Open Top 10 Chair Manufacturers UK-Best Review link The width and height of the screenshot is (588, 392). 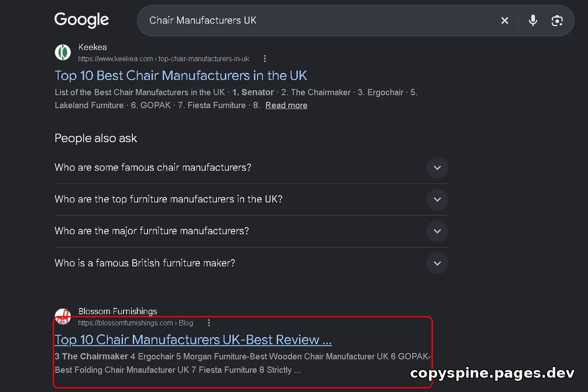point(193,340)
